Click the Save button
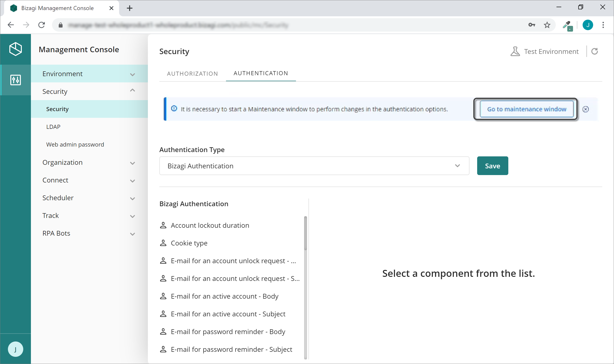Screen dimensions: 614x364 click(x=492, y=166)
